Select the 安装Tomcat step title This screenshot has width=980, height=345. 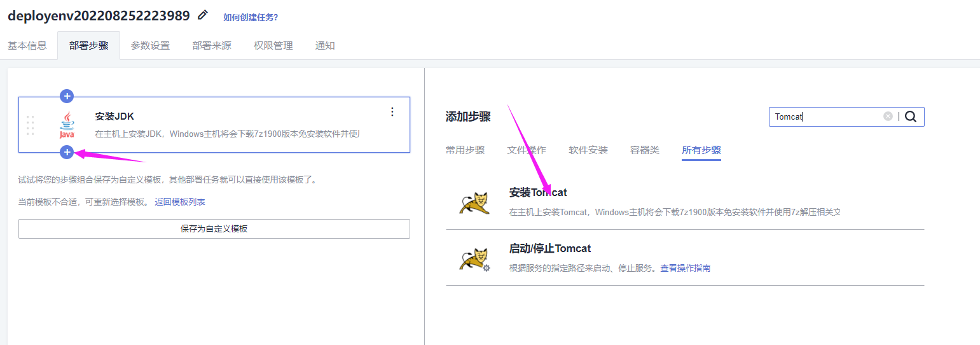(538, 192)
